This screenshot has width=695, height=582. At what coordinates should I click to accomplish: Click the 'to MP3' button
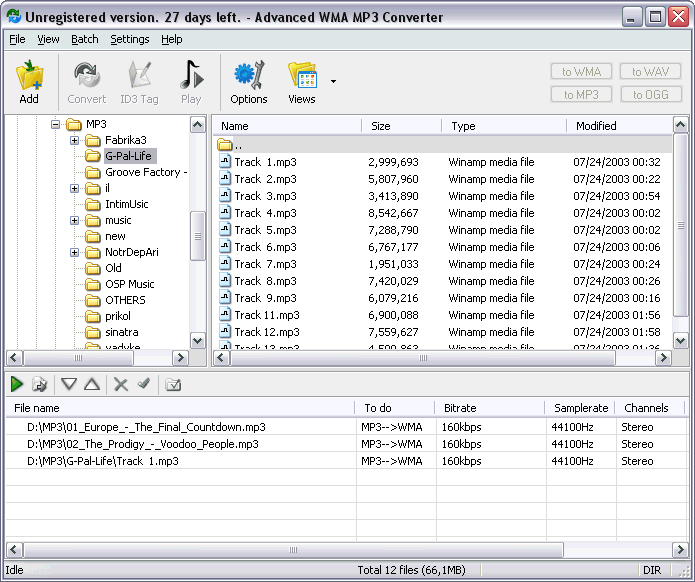[581, 94]
